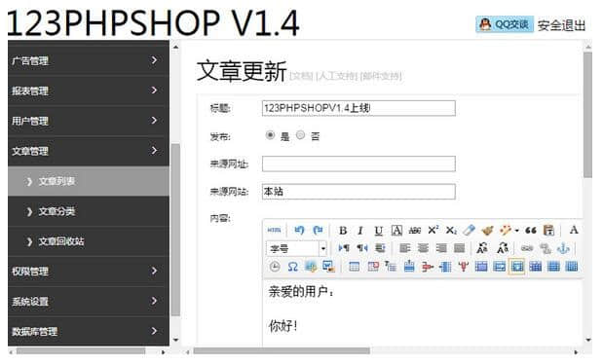The image size is (603, 364).
Task: Click the main content horizontal scrollbar thumb
Action: pos(282,351)
